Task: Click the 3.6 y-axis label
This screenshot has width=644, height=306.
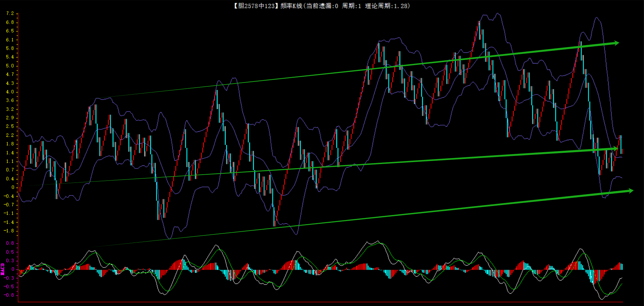Action: click(x=10, y=100)
